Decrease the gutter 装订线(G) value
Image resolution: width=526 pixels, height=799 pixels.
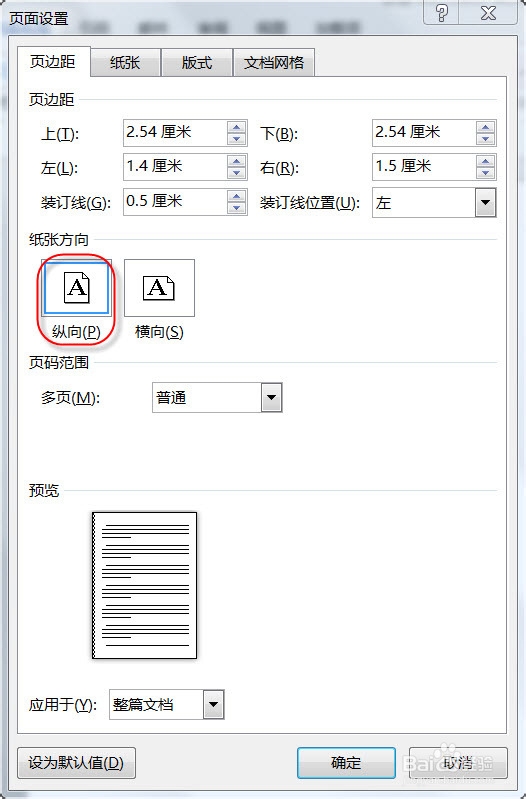[236, 207]
